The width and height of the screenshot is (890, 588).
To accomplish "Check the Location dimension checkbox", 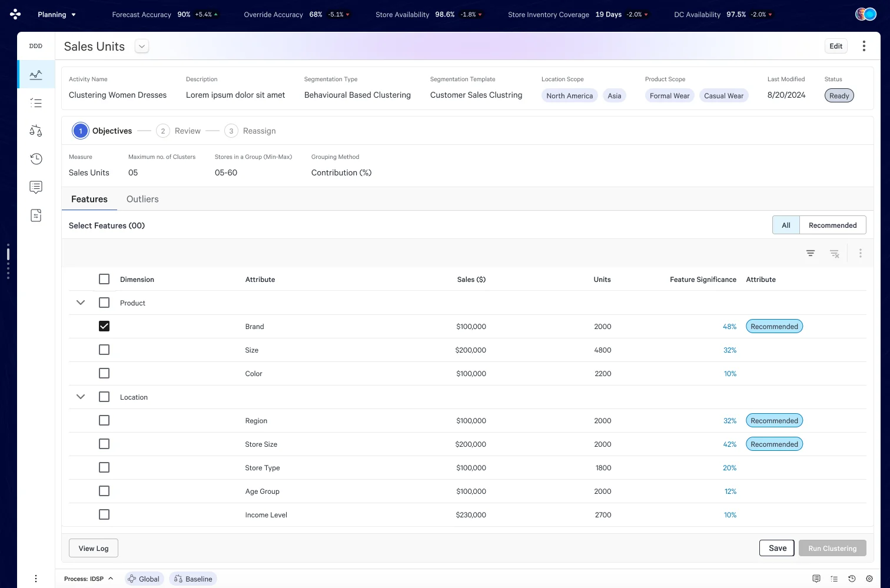I will point(104,397).
